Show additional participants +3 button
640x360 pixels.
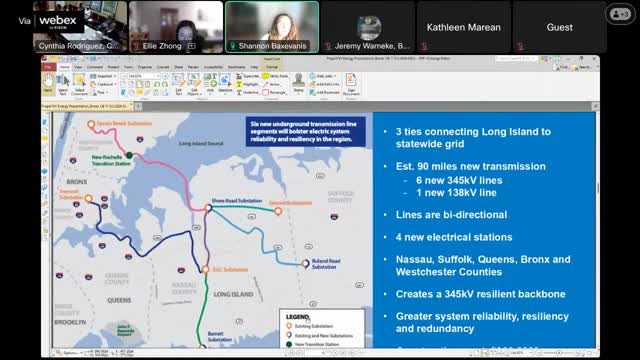(620, 14)
